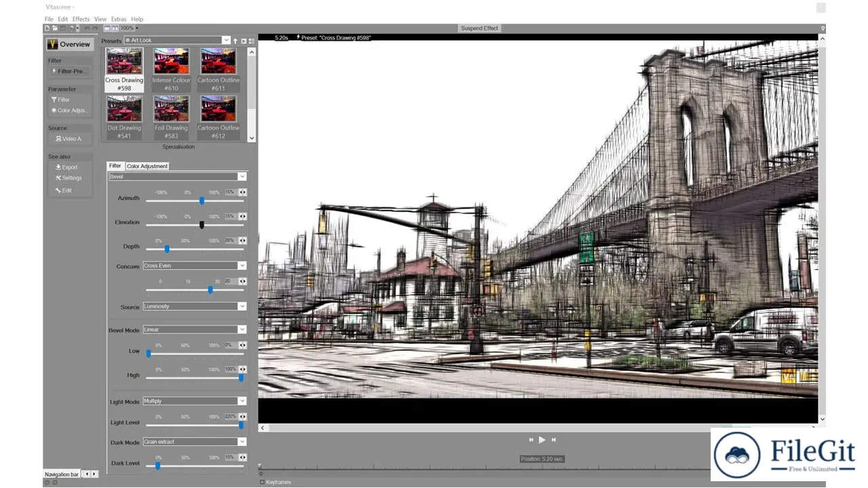Click the Open folder toolbar icon
Screen dimensions: 868x488
pos(54,28)
